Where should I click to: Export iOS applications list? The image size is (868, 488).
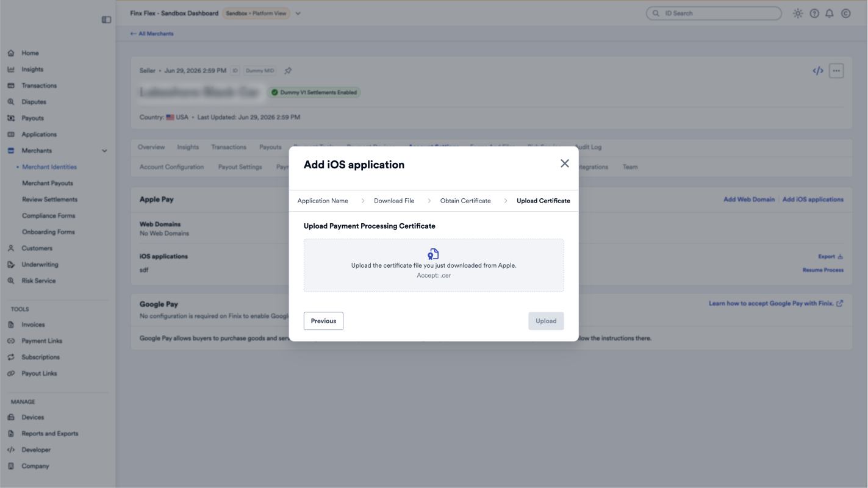coord(831,257)
